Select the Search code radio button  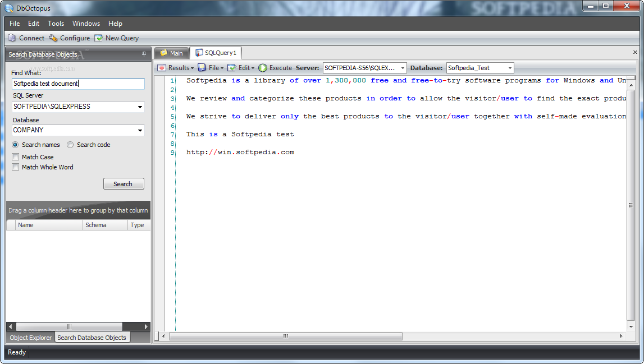tap(70, 145)
